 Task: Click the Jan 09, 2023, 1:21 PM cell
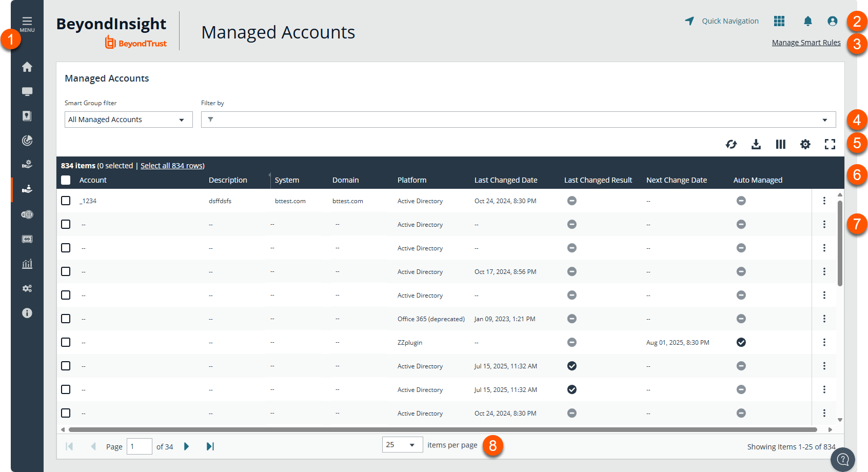pyautogui.click(x=505, y=319)
